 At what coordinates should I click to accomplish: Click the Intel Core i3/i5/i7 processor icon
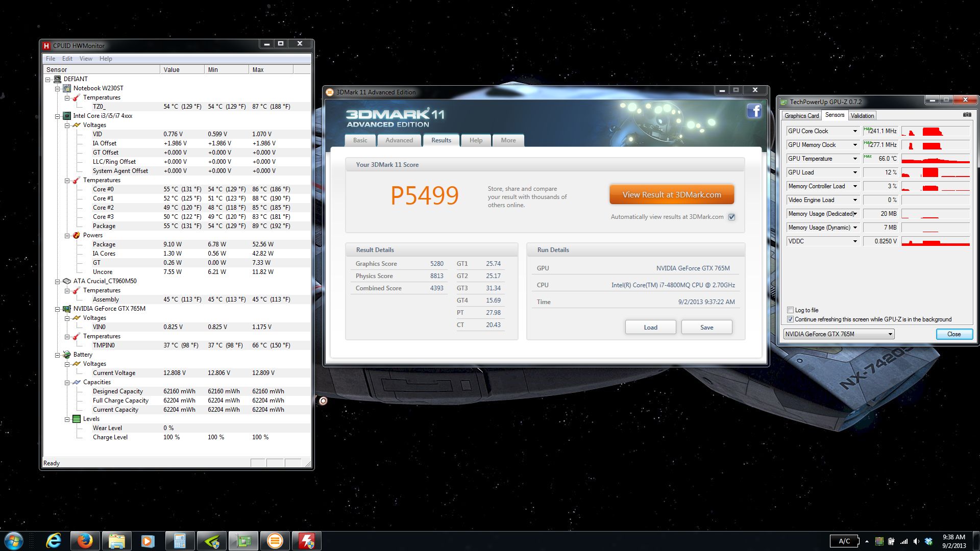(67, 116)
